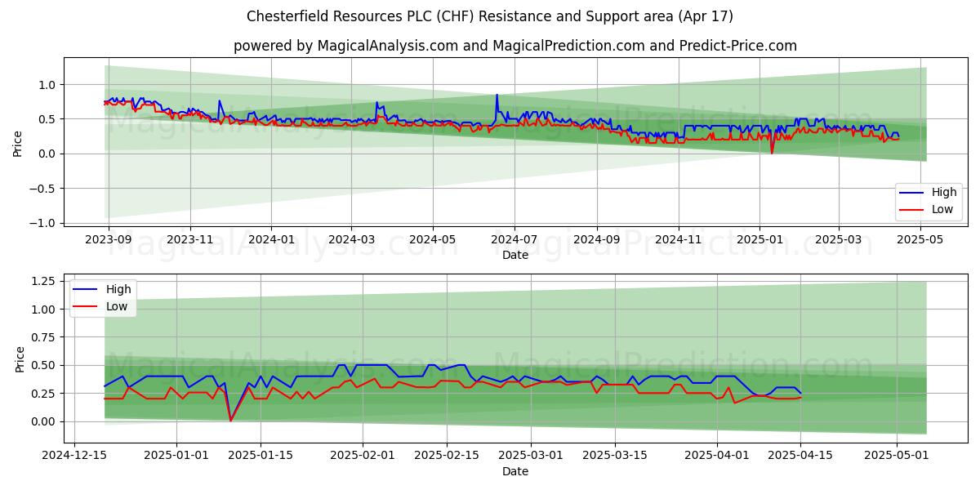Click the 2025-01 tick label on top chart

pyautogui.click(x=760, y=239)
